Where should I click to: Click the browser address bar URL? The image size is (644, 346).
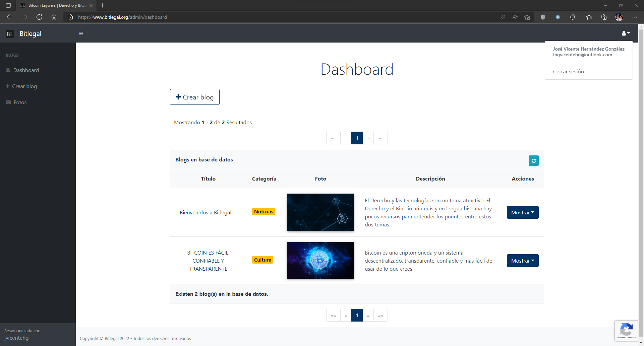coord(122,17)
